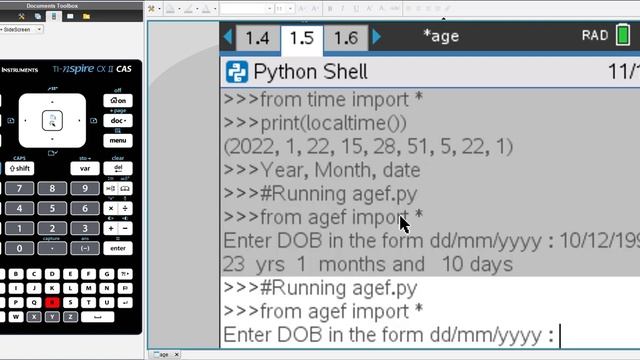Click the 'from time import *' line
This screenshot has height=360, width=640.
(x=323, y=100)
